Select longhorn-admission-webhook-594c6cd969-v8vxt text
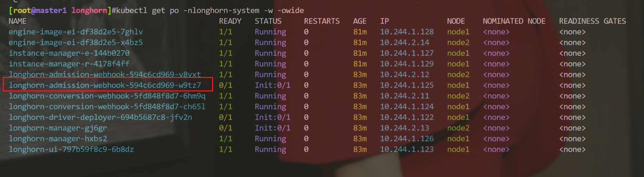 pos(105,75)
